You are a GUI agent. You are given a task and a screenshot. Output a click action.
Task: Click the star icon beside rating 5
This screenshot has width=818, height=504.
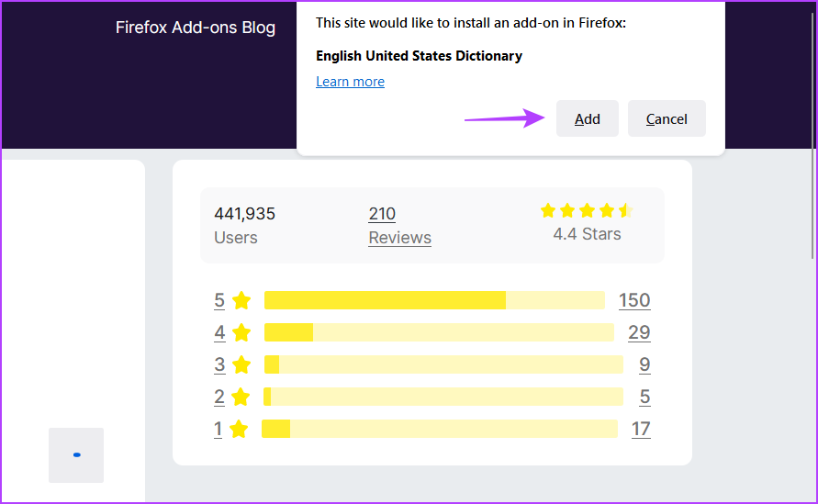(x=241, y=300)
